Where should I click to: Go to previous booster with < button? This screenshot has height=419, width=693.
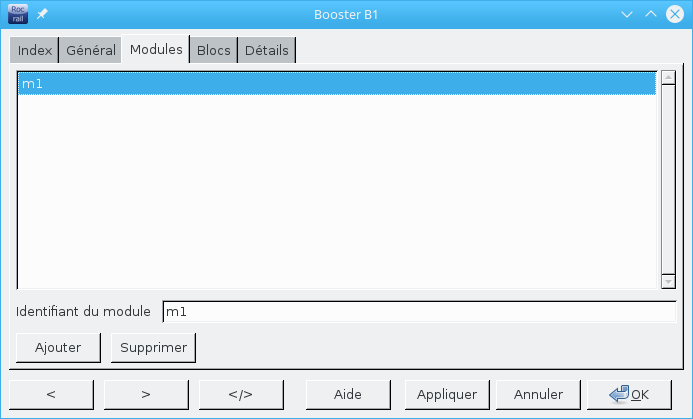pos(51,394)
